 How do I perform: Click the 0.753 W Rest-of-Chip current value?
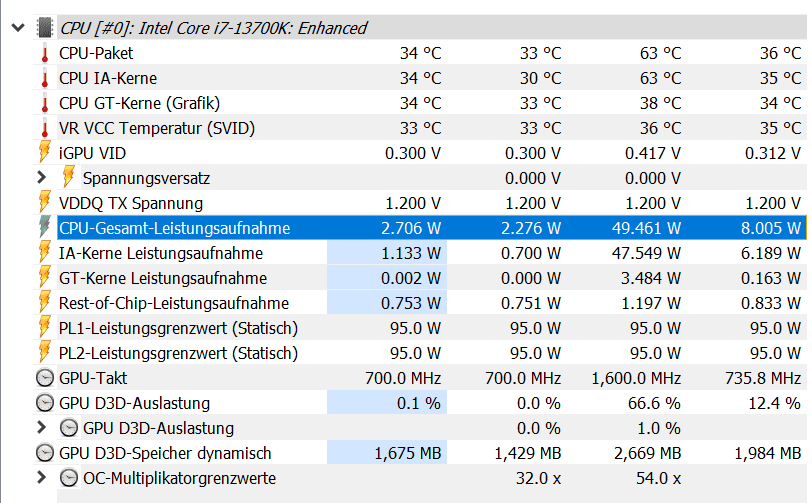tap(411, 303)
